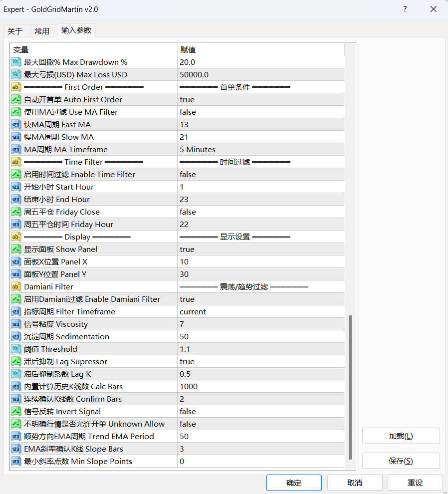Click the V² icon next to Threshold
448x494 pixels.
15,349
